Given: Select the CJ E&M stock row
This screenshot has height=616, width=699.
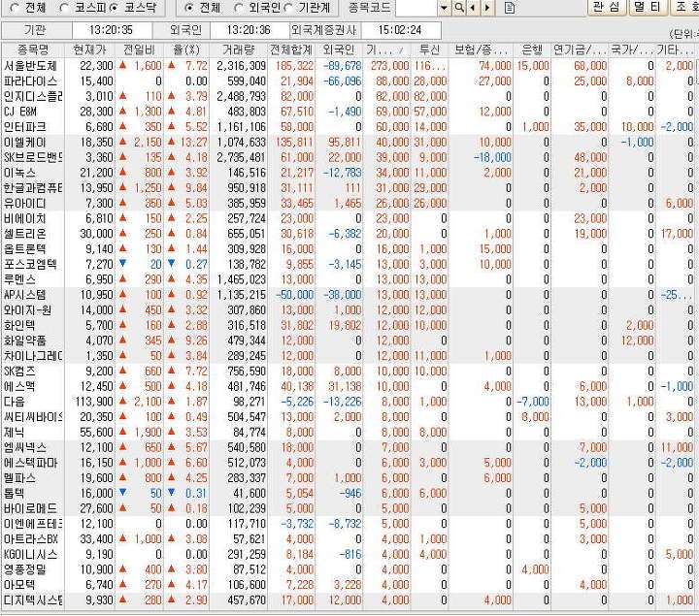Looking at the screenshot, I should click(x=349, y=112).
